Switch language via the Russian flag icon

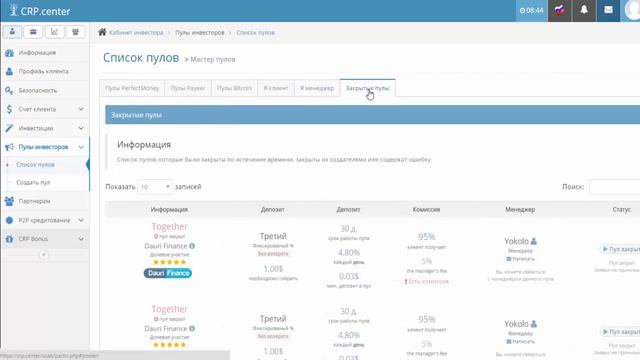(560, 10)
